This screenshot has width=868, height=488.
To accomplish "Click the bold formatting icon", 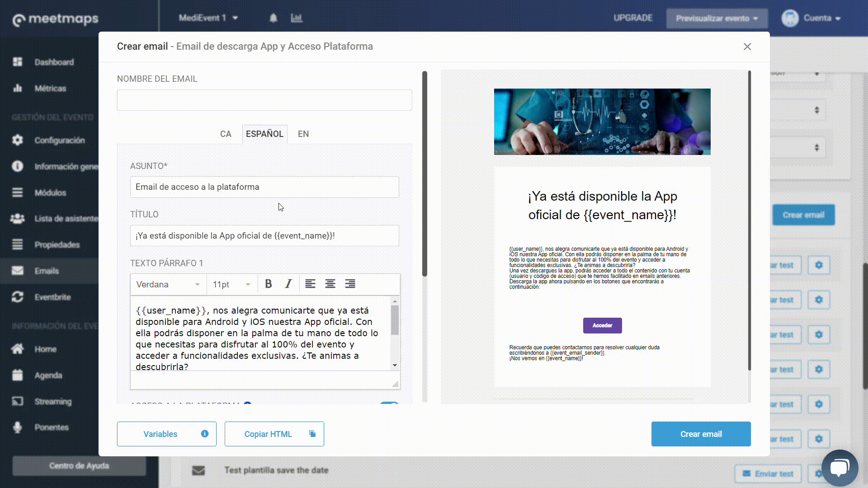I will (x=268, y=284).
